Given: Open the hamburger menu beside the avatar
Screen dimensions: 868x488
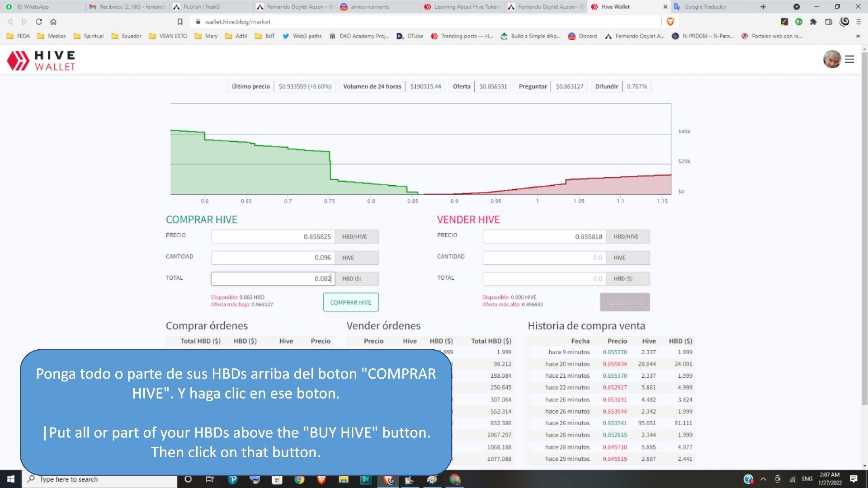Looking at the screenshot, I should [849, 59].
